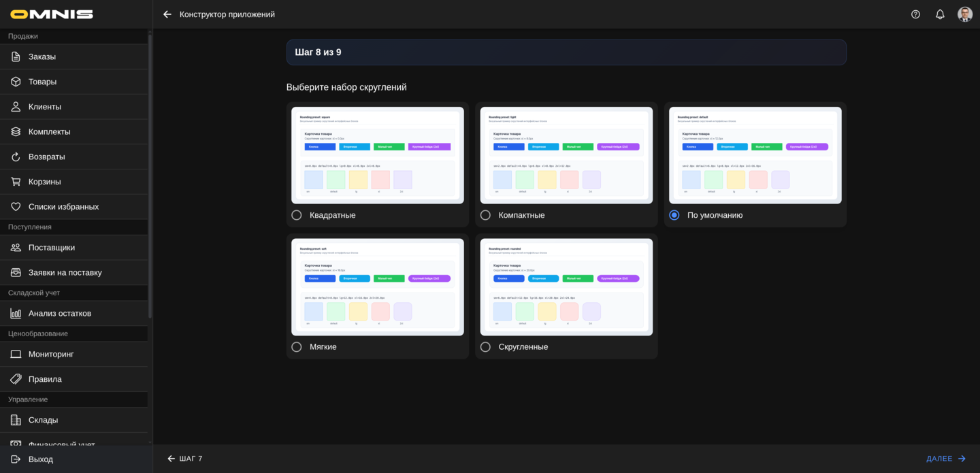Select the Квадратные radio button
This screenshot has width=980, height=473.
pyautogui.click(x=297, y=215)
